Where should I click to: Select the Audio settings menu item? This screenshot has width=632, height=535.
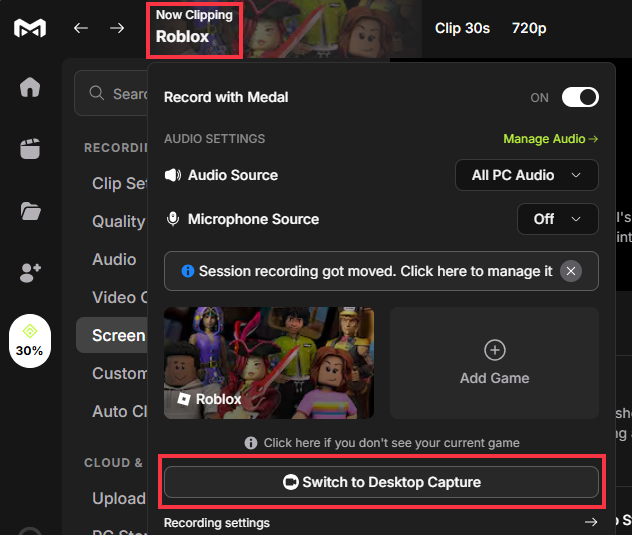click(x=114, y=259)
